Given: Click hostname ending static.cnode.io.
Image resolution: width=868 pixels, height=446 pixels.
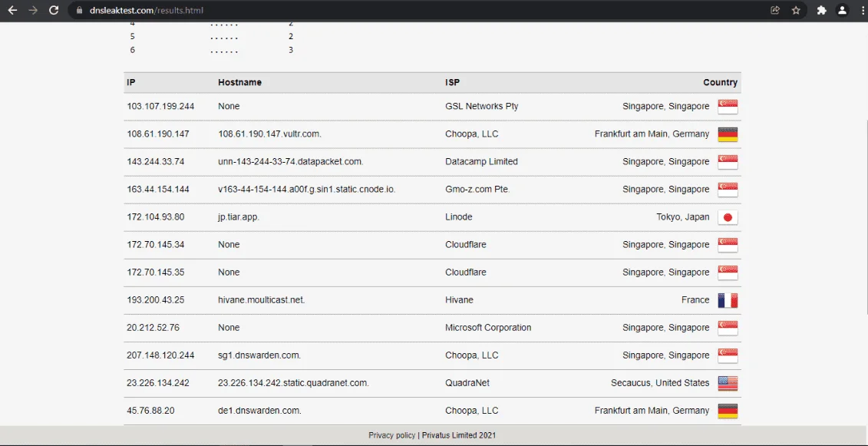Looking at the screenshot, I should (x=307, y=189).
